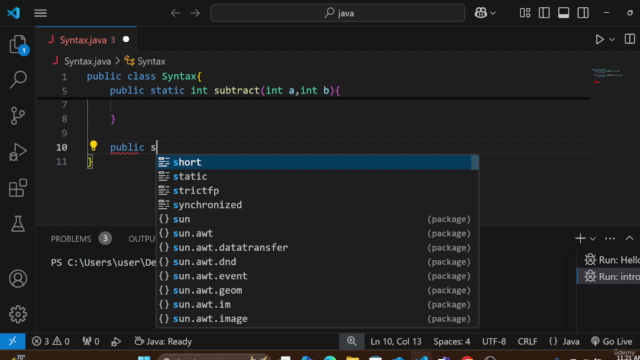
Task: Open the Manage gear menu
Action: click(18, 314)
